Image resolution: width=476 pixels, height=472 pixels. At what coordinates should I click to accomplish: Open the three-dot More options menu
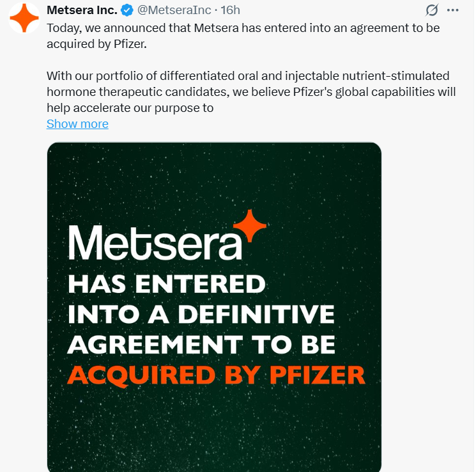(x=453, y=10)
